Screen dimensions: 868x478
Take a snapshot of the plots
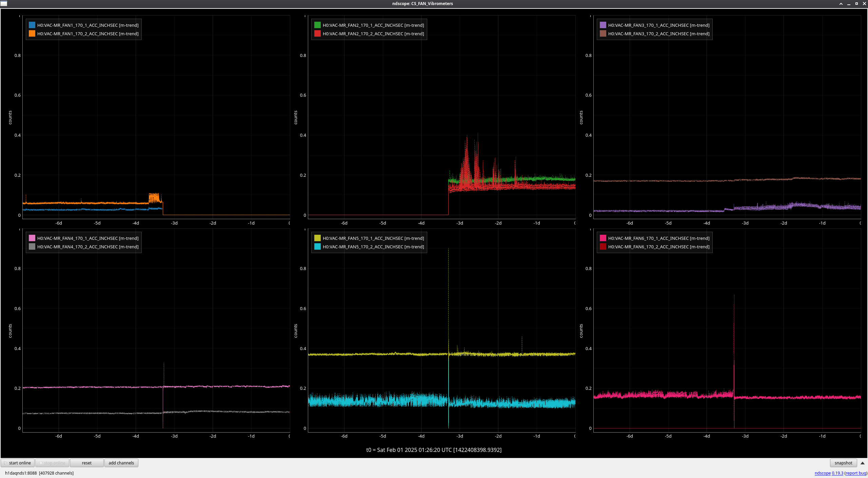[843, 463]
